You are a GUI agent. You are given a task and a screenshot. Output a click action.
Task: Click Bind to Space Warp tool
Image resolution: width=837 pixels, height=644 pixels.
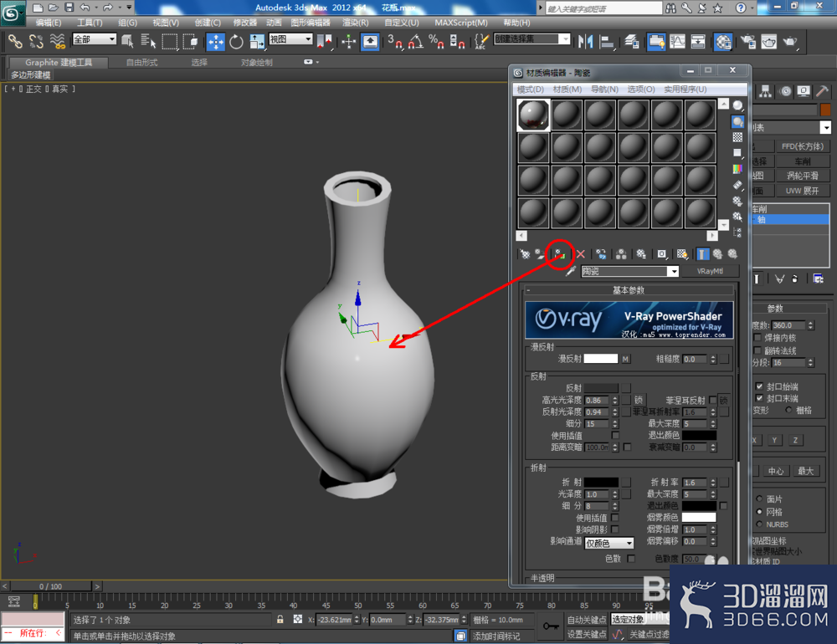58,41
